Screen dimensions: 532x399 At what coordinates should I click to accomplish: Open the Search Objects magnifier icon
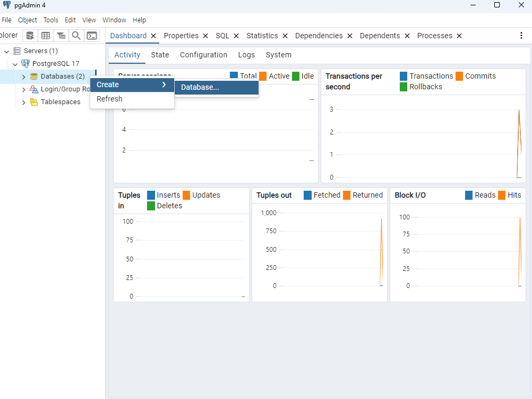coord(76,36)
